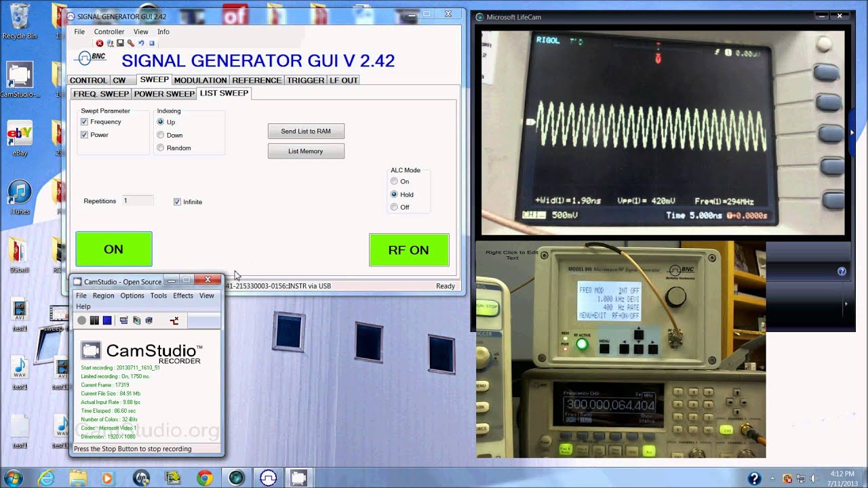Viewport: 868px width, 488px height.
Task: Open the File menu in Signal Generator
Action: click(x=79, y=32)
